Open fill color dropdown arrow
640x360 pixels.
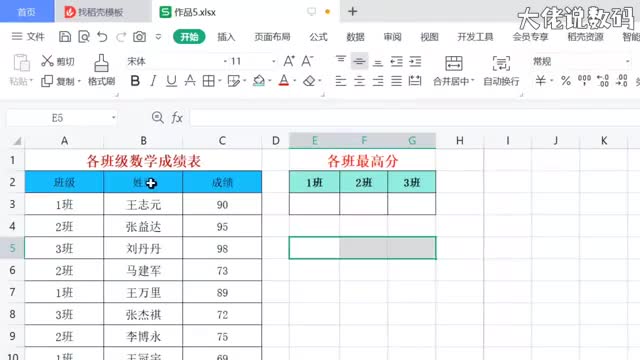click(270, 81)
